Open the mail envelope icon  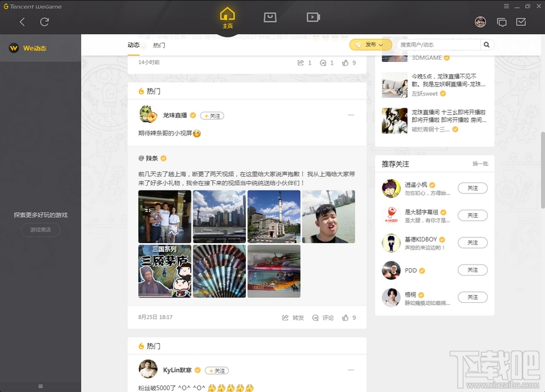pos(520,22)
